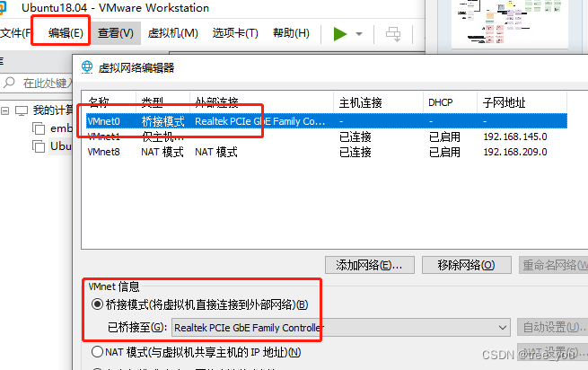Image resolution: width=588 pixels, height=370 pixels.
Task: Select the VMnet8 network row
Action: [326, 152]
